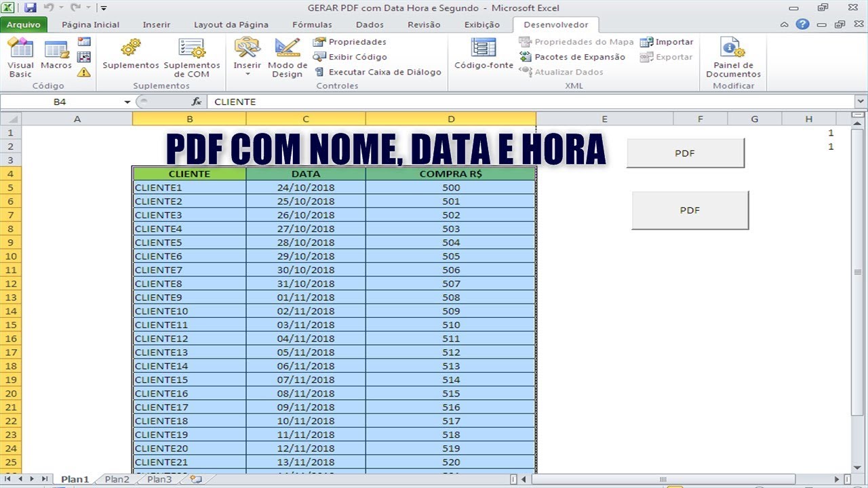Switch to the Revisão tab
The width and height of the screenshot is (868, 488).
[x=424, y=24]
